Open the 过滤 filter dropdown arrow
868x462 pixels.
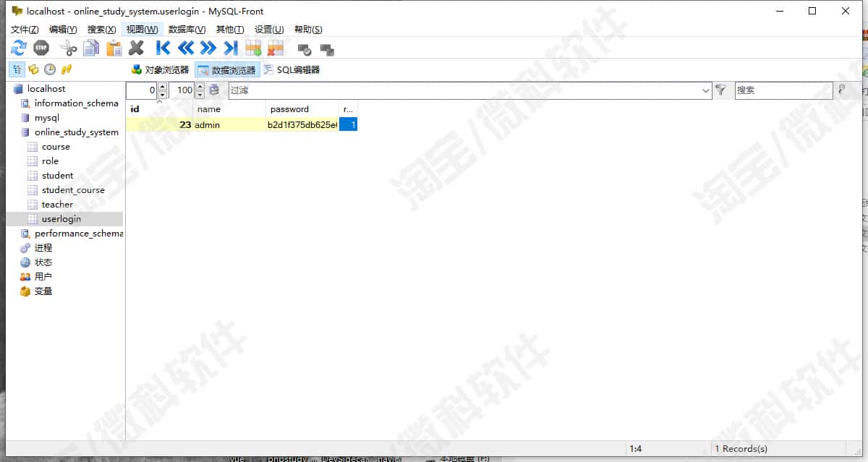point(706,90)
